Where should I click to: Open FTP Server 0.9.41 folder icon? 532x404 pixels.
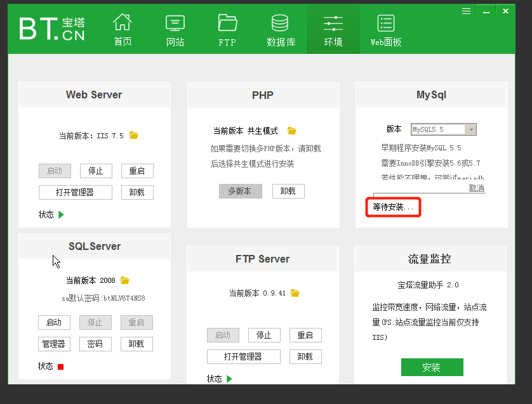[295, 293]
